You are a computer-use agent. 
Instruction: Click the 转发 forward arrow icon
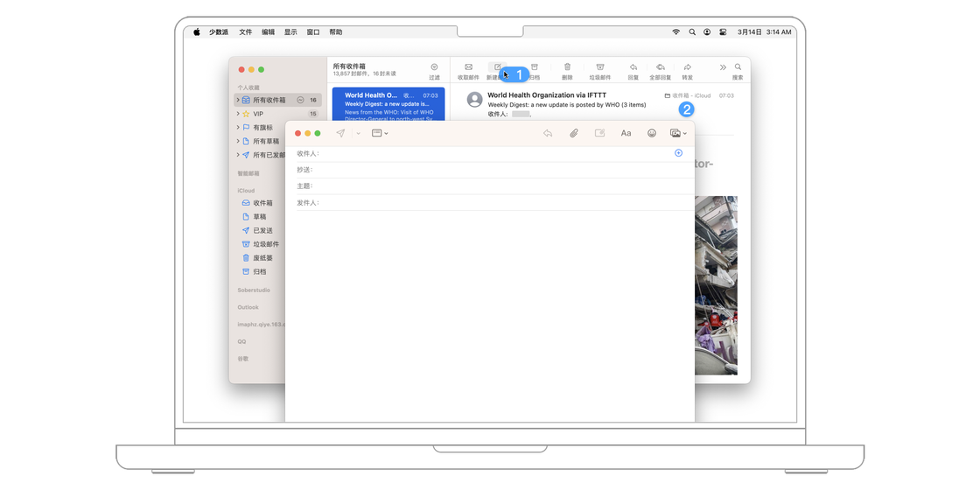(688, 67)
